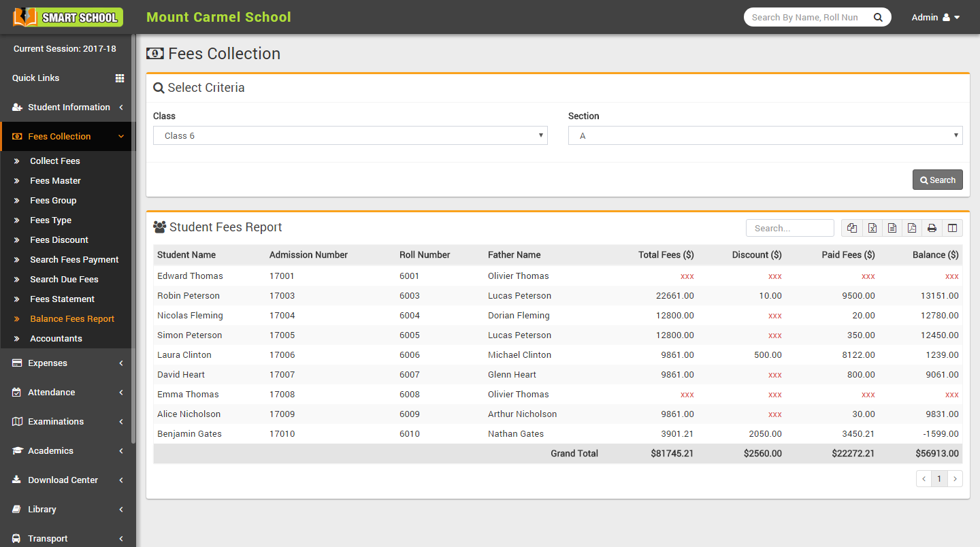Open the column visibility options

click(951, 228)
